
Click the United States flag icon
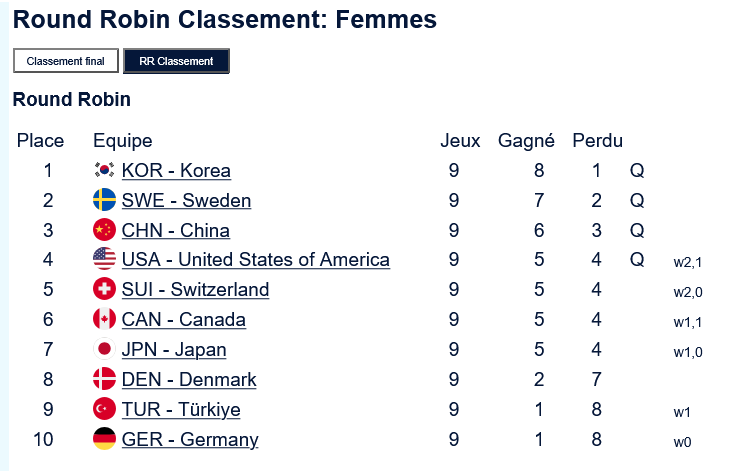pos(104,260)
